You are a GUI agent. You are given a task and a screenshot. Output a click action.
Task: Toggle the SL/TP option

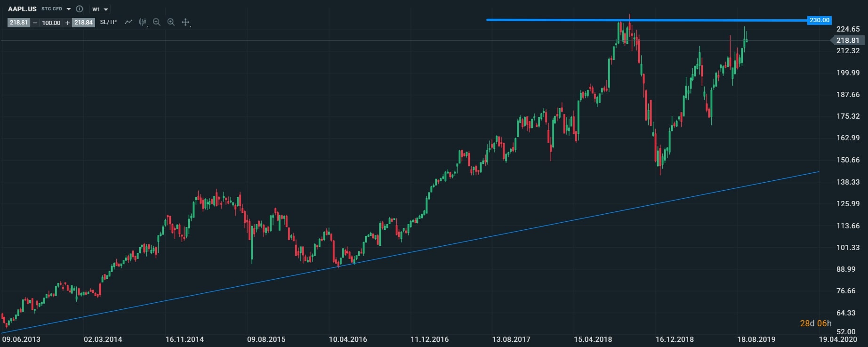tap(108, 22)
